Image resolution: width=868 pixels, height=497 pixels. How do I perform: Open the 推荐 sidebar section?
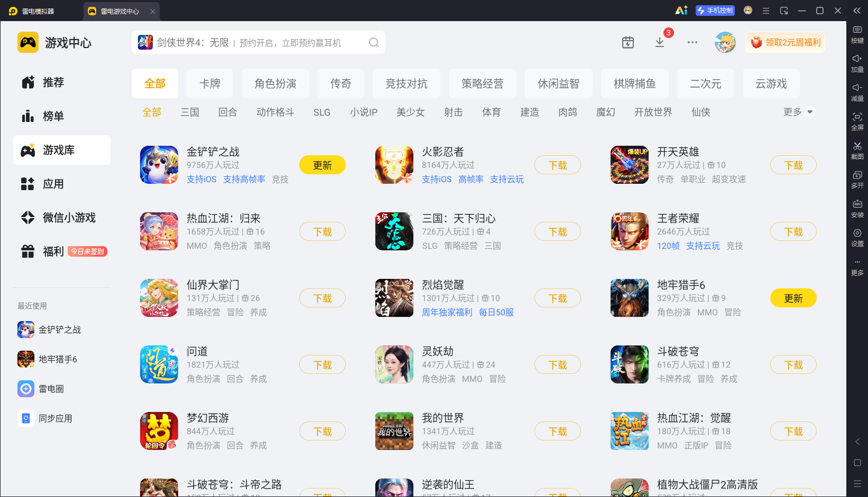(61, 82)
